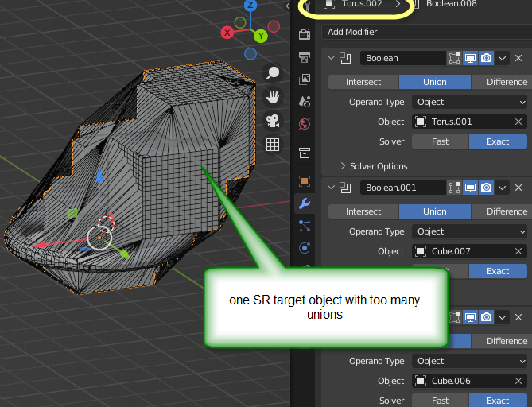
Task: Select Intersect operation in Boolean.001
Action: 363,211
